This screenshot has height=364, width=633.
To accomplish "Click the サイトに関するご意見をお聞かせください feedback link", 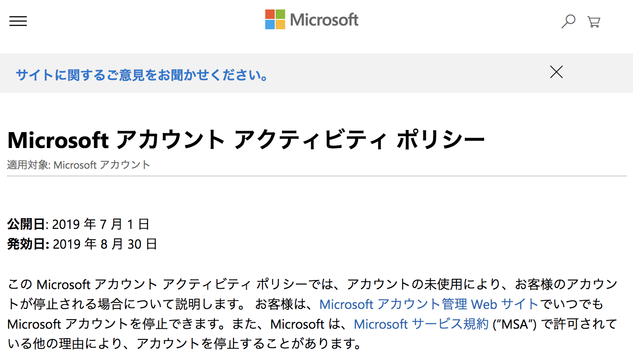I will [142, 75].
